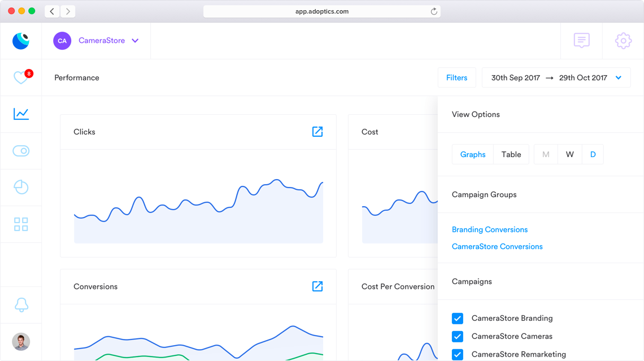Image resolution: width=644 pixels, height=361 pixels.
Task: Expand the Conversions chart in new view
Action: pos(317,286)
